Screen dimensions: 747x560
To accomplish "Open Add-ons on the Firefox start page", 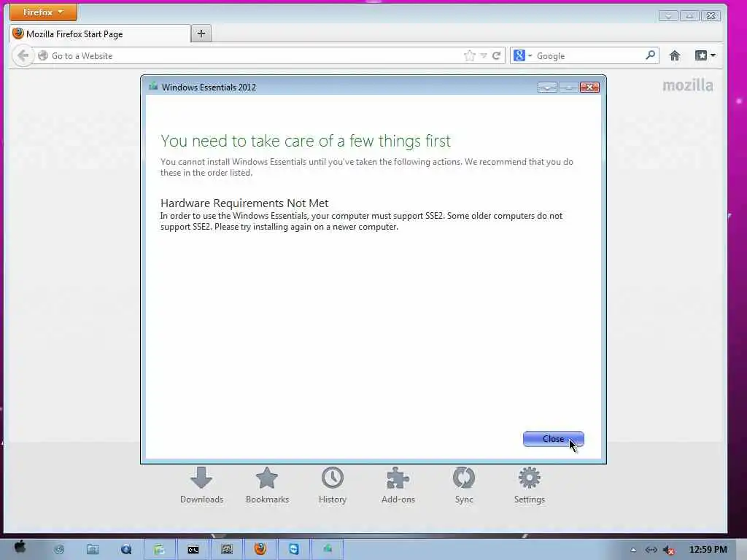I will pos(398,485).
